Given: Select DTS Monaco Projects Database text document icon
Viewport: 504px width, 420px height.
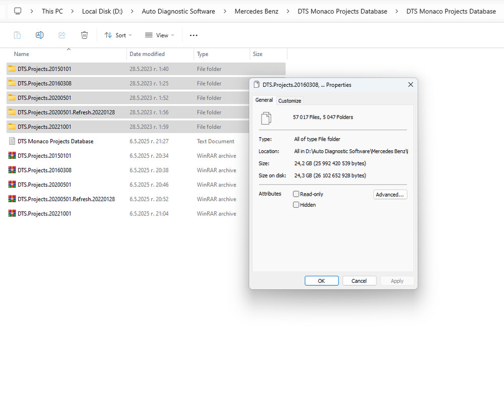Looking at the screenshot, I should 12,141.
